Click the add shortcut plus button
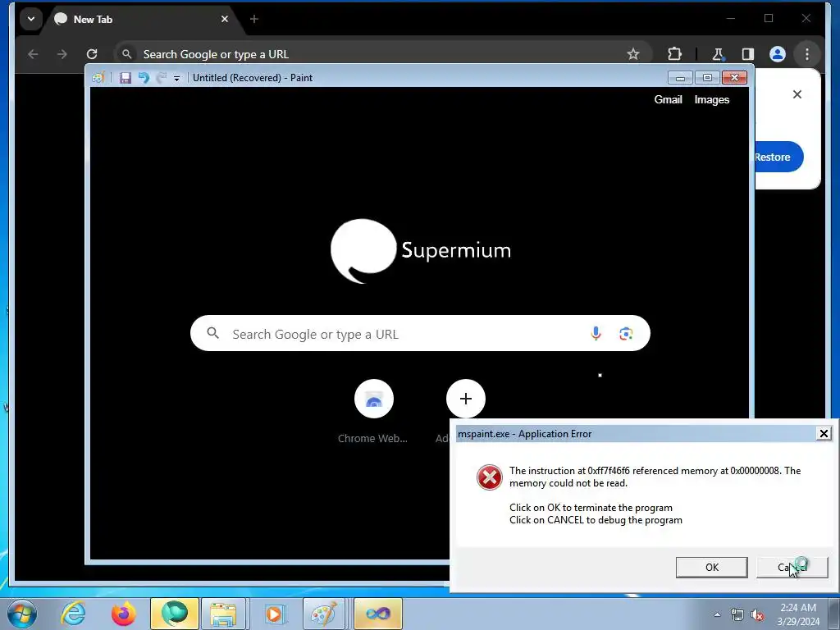Image resolution: width=840 pixels, height=630 pixels. [466, 399]
